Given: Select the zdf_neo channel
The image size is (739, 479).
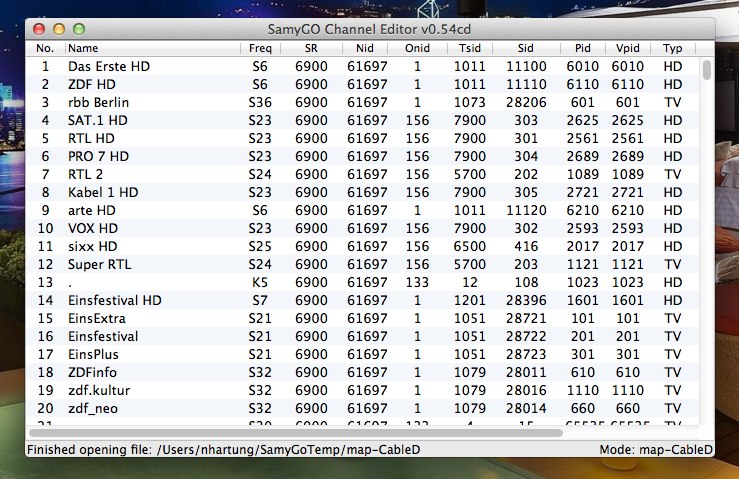Looking at the screenshot, I should pyautogui.click(x=93, y=408).
